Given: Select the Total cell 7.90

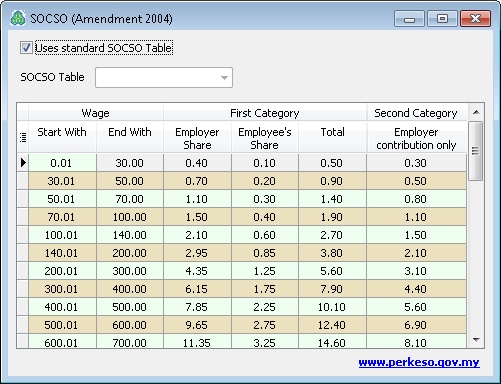Looking at the screenshot, I should coord(332,289).
